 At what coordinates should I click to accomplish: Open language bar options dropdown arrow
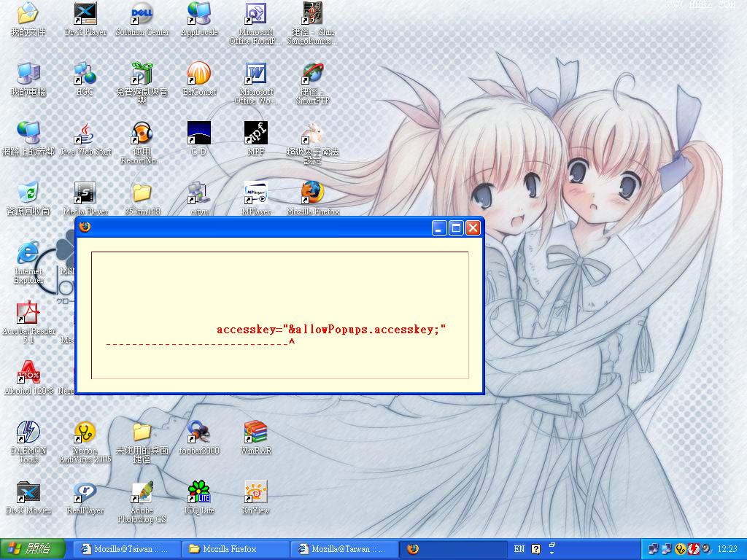coord(552,553)
